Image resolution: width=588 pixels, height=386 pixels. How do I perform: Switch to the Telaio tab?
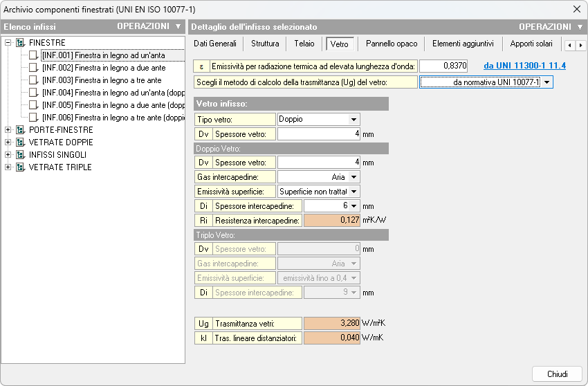[x=304, y=44]
